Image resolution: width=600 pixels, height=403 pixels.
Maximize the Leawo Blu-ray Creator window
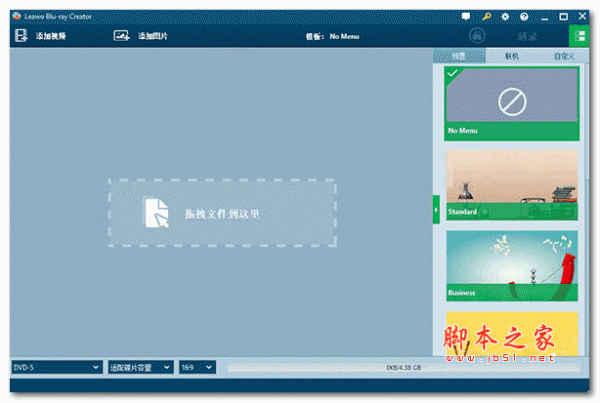point(563,17)
